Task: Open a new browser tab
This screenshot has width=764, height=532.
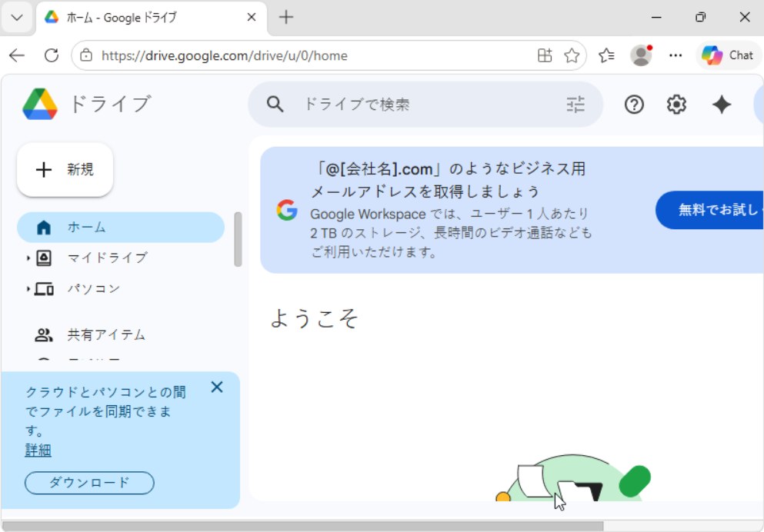Action: [x=286, y=18]
